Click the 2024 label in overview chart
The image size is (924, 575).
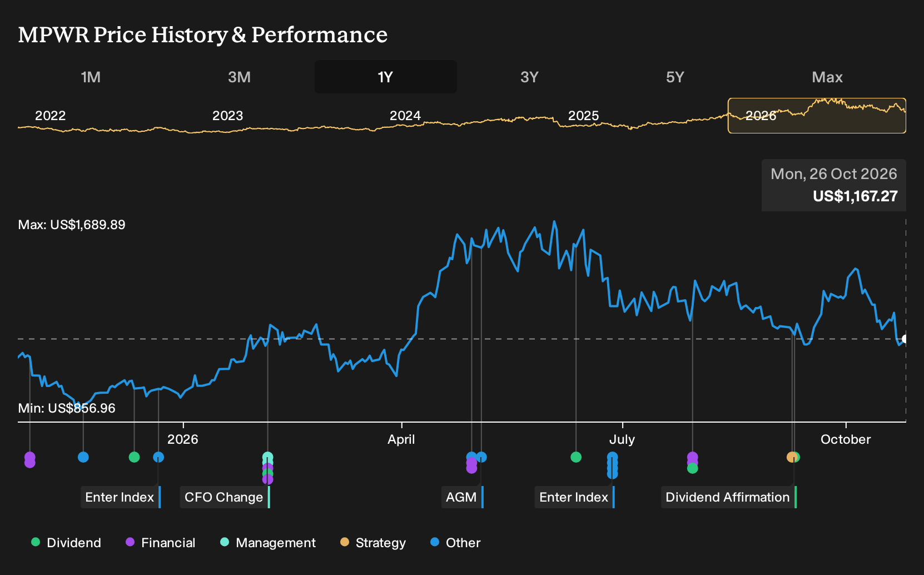pos(405,116)
